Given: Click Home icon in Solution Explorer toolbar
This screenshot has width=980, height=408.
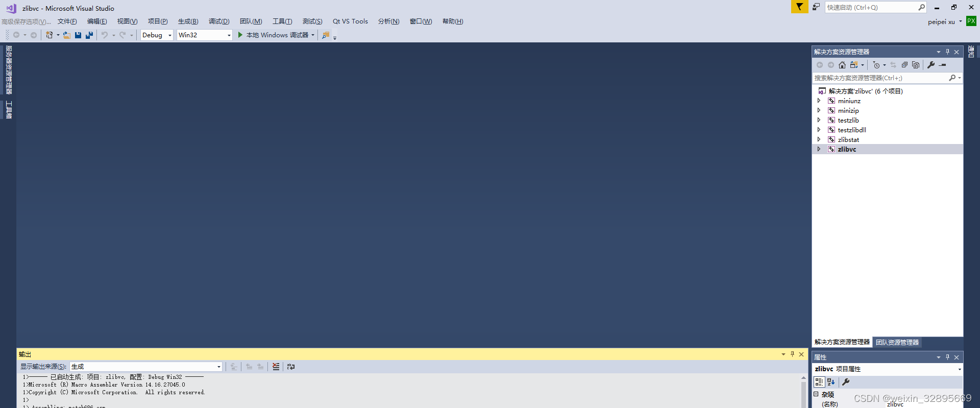Looking at the screenshot, I should coord(842,65).
